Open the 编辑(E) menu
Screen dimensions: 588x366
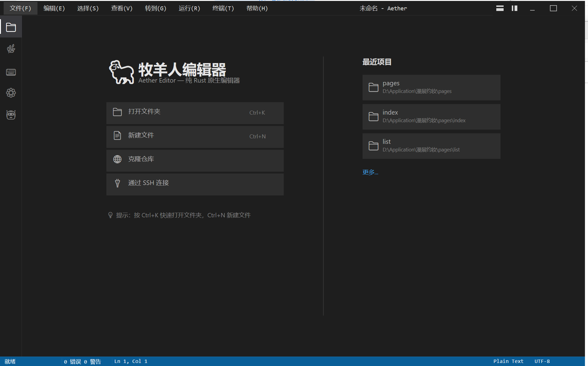coord(54,8)
